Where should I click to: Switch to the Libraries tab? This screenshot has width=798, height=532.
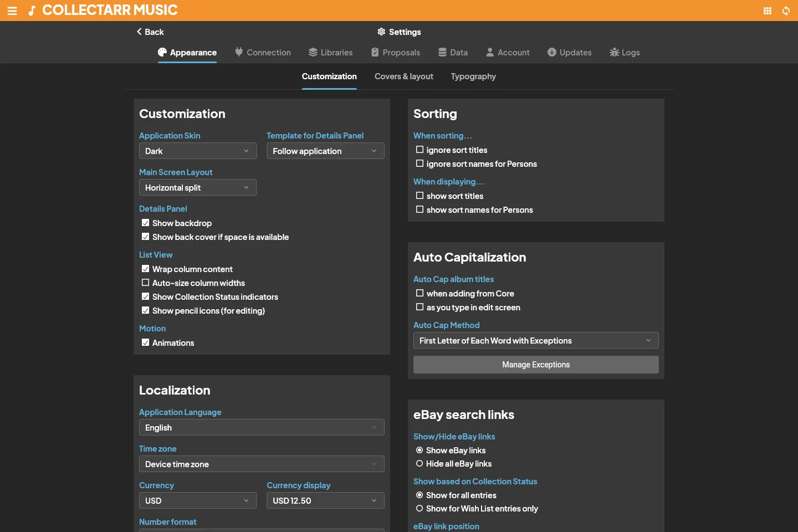click(331, 52)
